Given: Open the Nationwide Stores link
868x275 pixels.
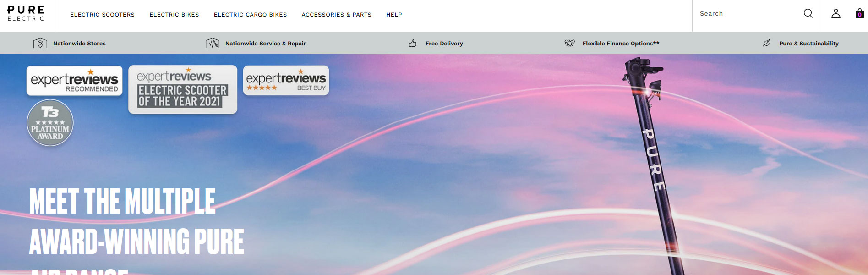Looking at the screenshot, I should point(79,44).
